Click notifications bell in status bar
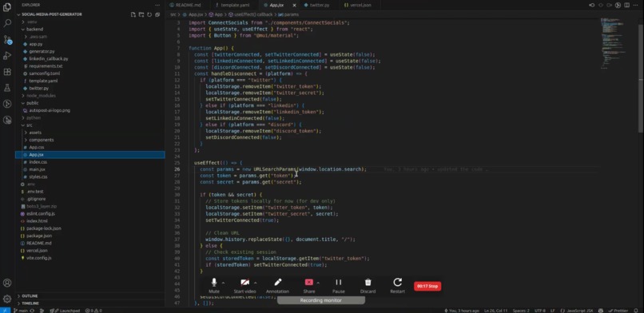This screenshot has width=644, height=313. [637, 311]
